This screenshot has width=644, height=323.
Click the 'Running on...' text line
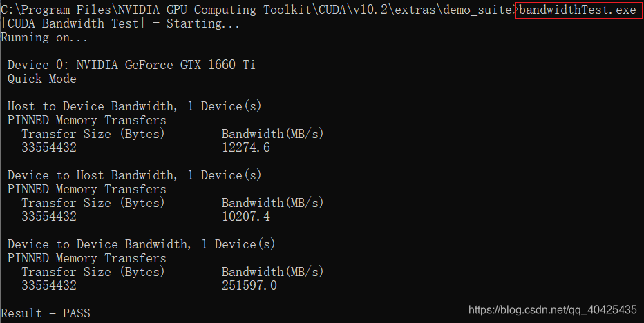(x=44, y=38)
